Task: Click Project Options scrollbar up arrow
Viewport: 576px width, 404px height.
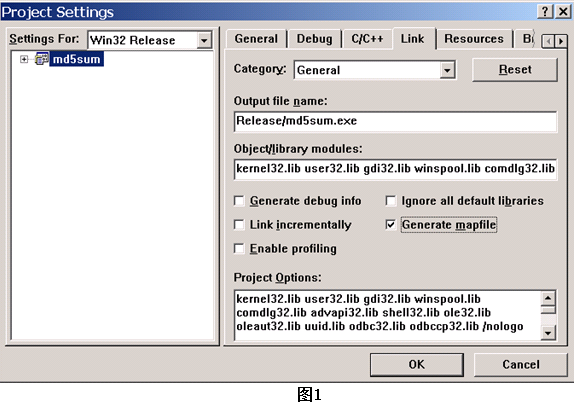Action: tap(548, 298)
